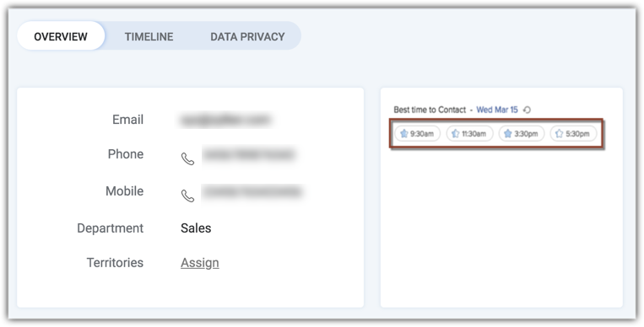Click the star icon in 5:30pm chip

pos(559,134)
